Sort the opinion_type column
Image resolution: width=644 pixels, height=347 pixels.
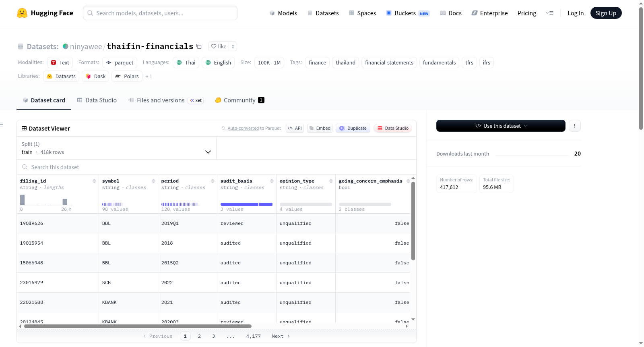click(331, 181)
